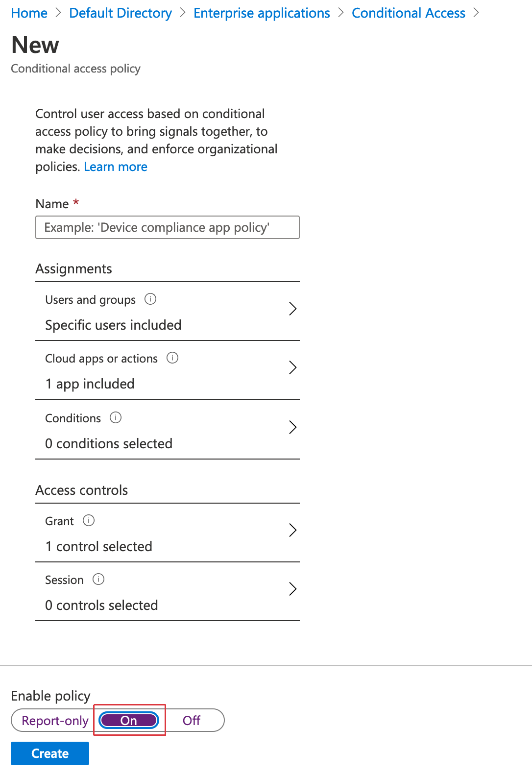532x776 pixels.
Task: Open the Learn more link
Action: [115, 167]
